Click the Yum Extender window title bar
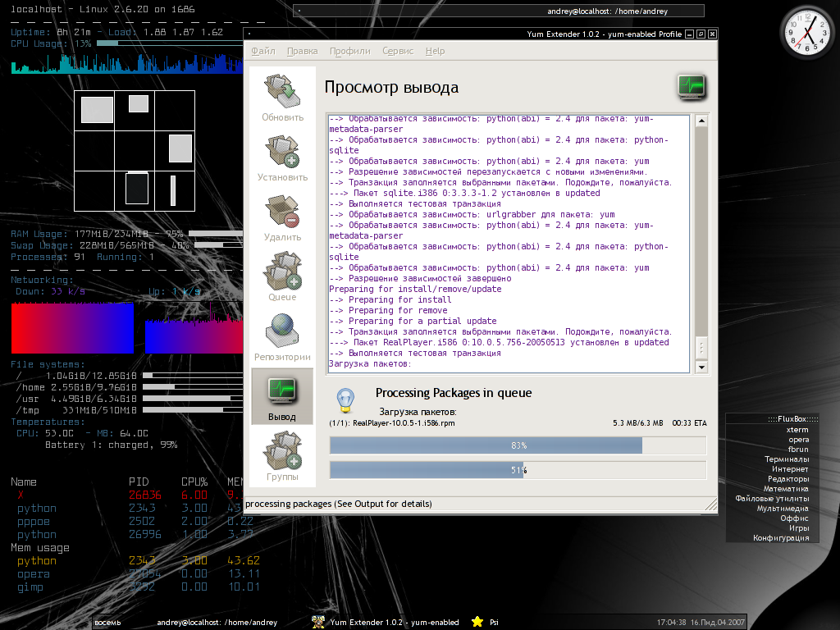 466,34
